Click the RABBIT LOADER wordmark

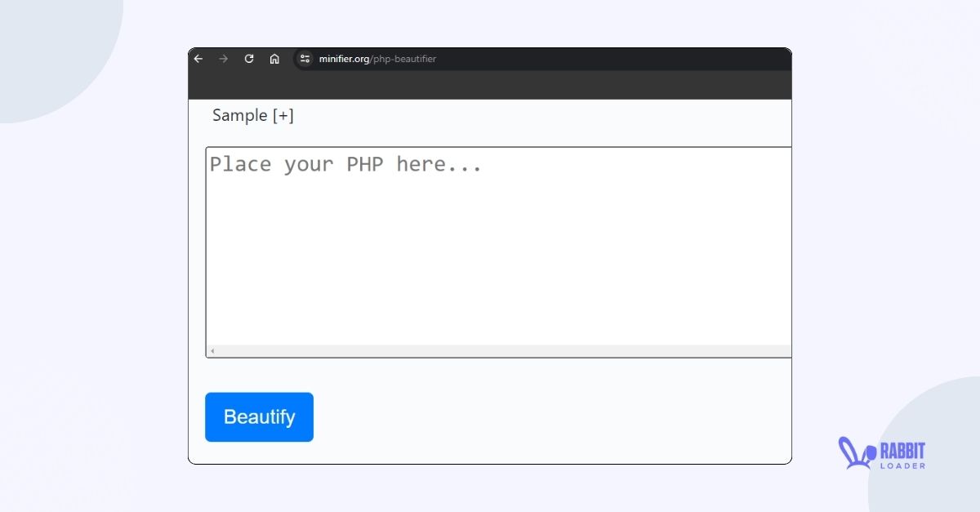point(901,451)
